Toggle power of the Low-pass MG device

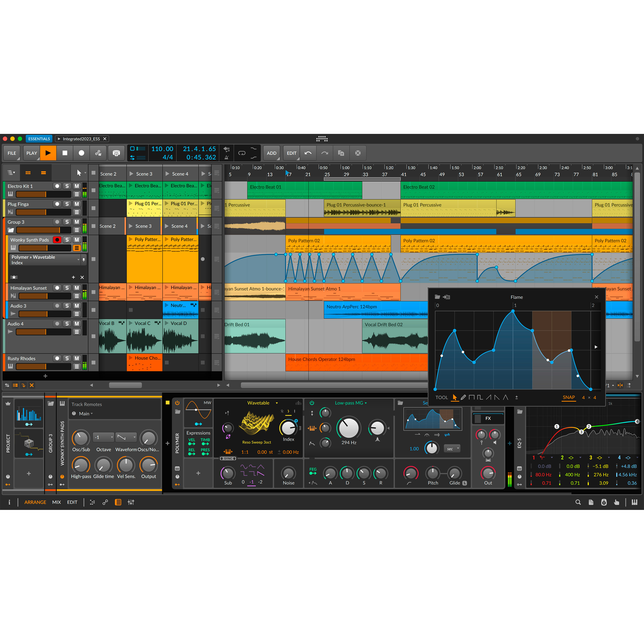tap(312, 403)
